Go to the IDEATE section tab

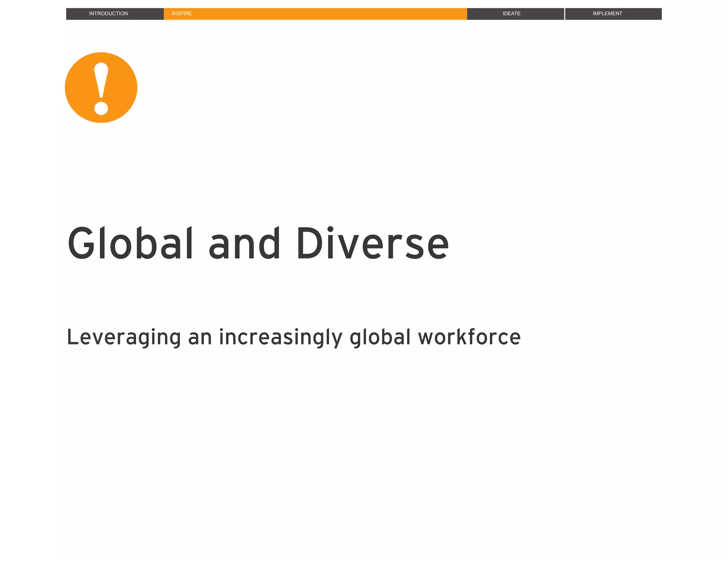coord(515,14)
